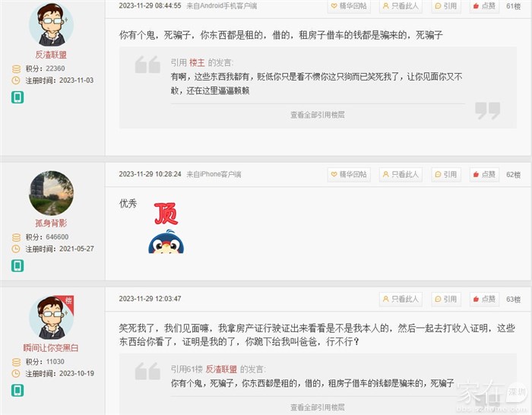
Task: Toggle 只看此人 filter on floor 62
Action: tap(401, 174)
